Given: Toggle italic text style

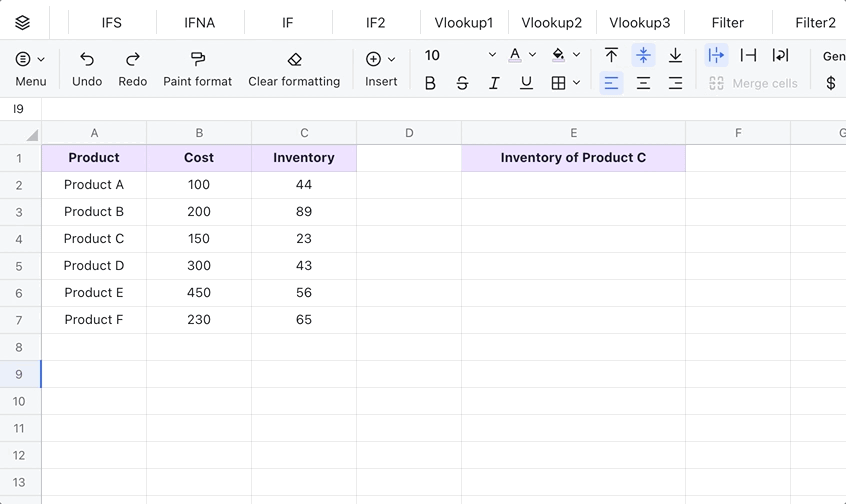Looking at the screenshot, I should (x=494, y=84).
